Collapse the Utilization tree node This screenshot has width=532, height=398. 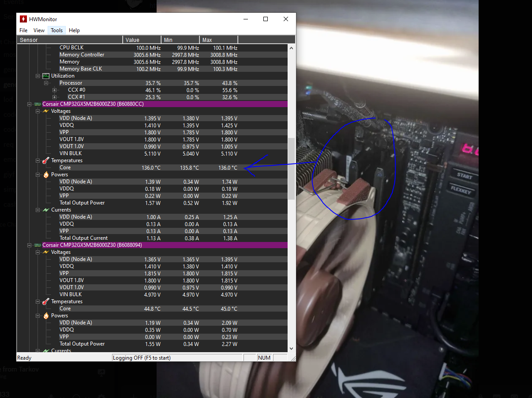click(x=38, y=76)
